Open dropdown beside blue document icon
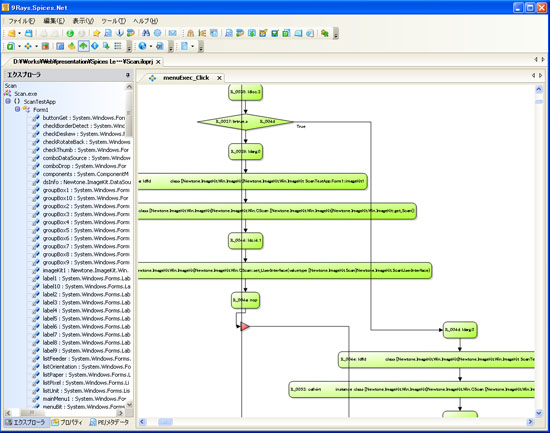Viewport: 550px width, 433px height. pyautogui.click(x=193, y=46)
